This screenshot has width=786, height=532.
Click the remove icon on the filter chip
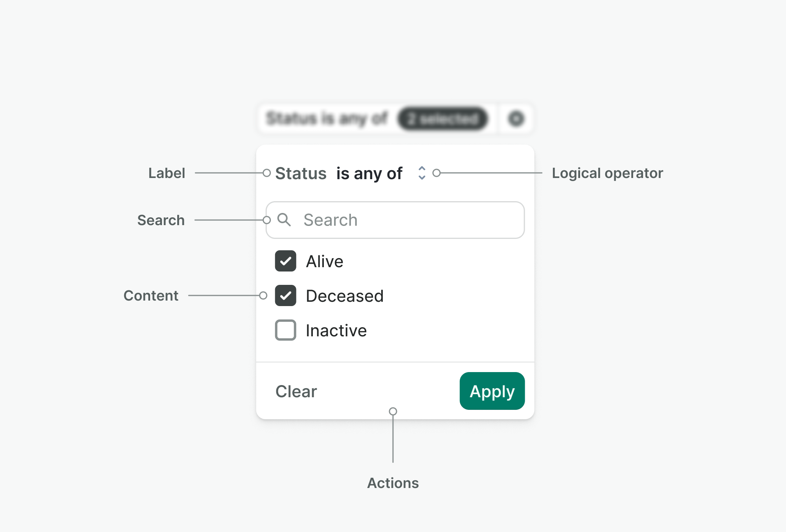coord(516,119)
